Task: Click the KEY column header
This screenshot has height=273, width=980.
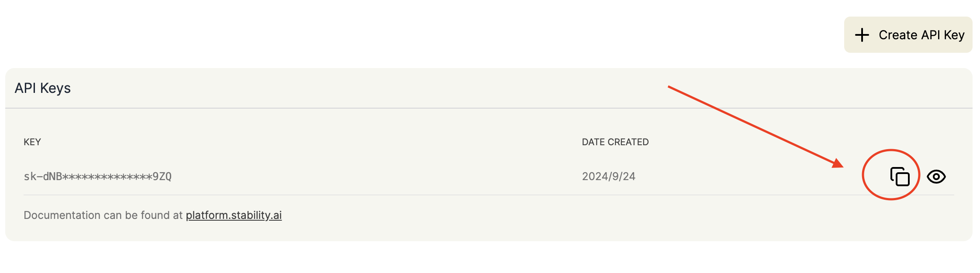Action: 32,142
